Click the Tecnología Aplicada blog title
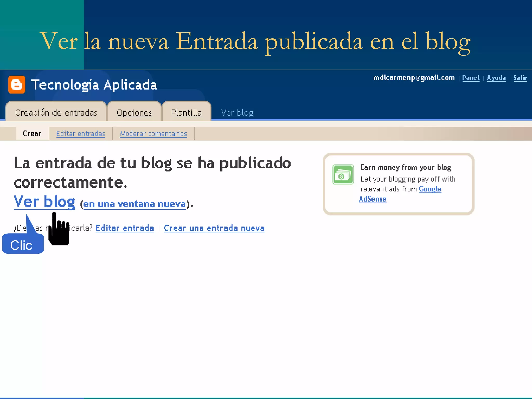 [x=94, y=85]
